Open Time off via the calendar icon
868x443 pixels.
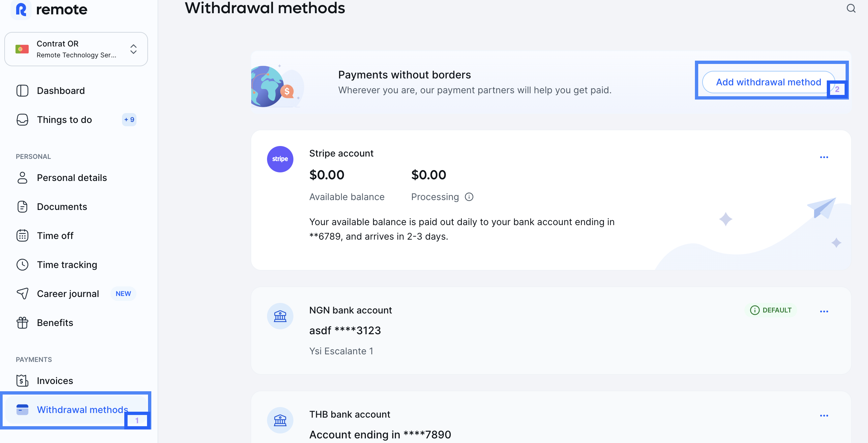pos(22,235)
